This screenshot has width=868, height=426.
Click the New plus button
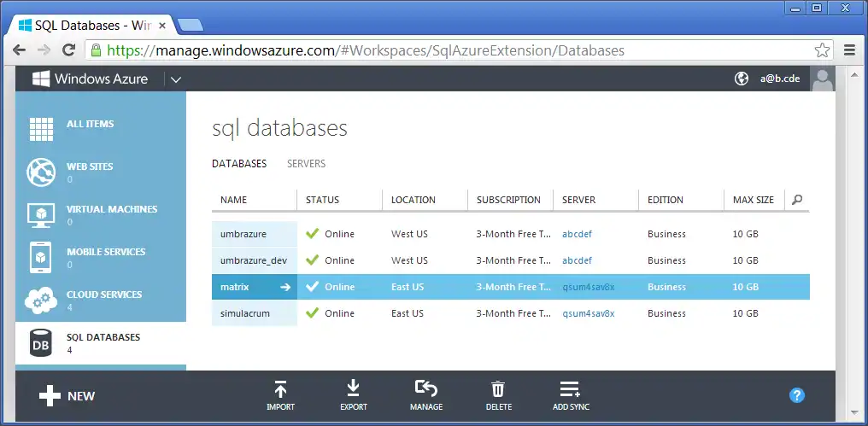pyautogui.click(x=67, y=395)
